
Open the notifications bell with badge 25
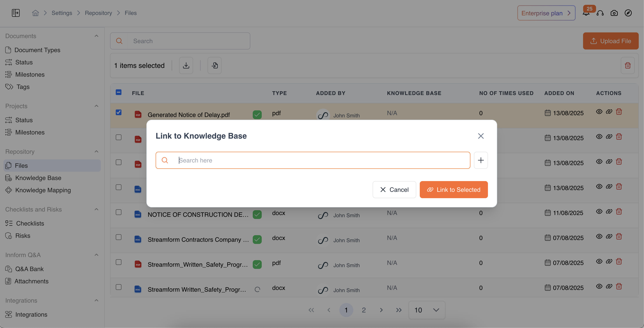586,13
